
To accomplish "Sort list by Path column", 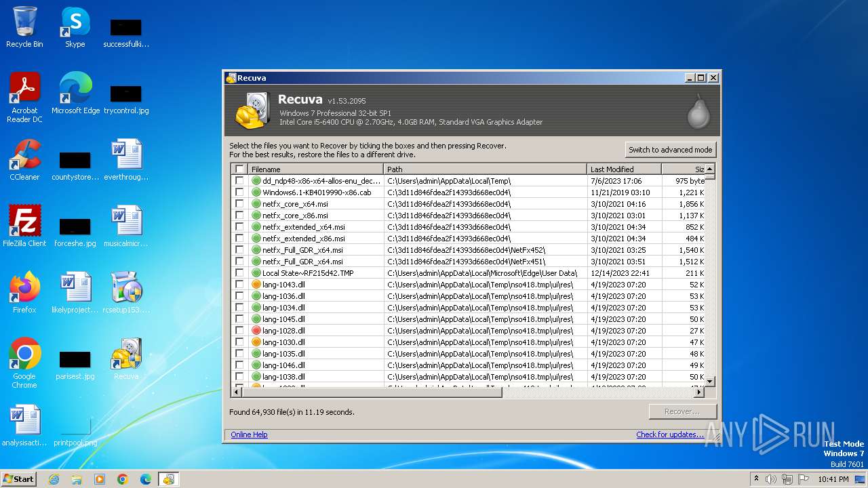I will [x=485, y=169].
